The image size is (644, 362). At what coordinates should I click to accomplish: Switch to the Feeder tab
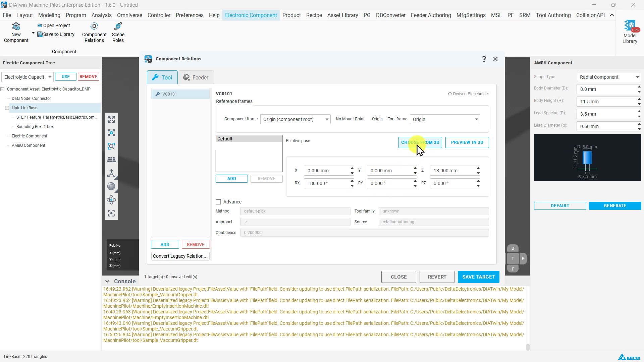click(x=196, y=77)
